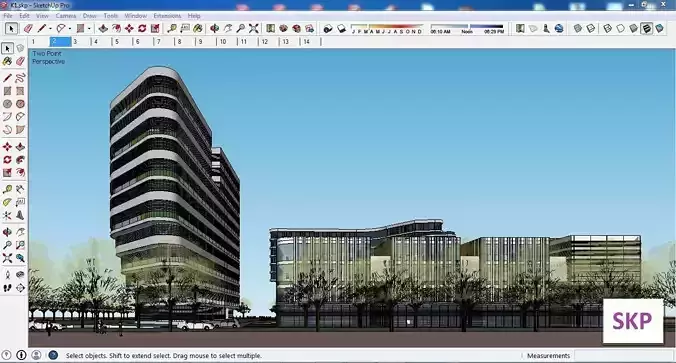Select the Move tool in the left palette
Image resolution: width=676 pixels, height=363 pixels.
pos(7,147)
